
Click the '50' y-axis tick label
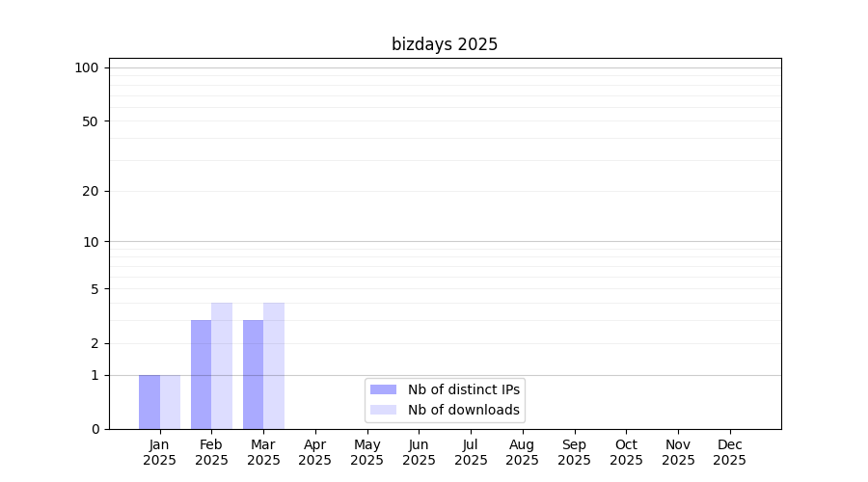91,121
